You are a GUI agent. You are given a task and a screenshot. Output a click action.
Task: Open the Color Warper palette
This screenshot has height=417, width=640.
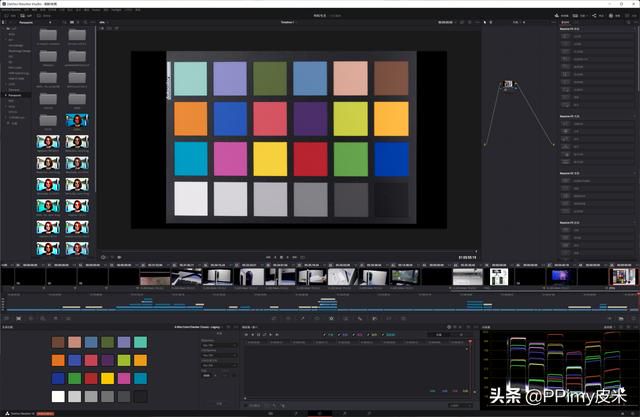[288, 318]
